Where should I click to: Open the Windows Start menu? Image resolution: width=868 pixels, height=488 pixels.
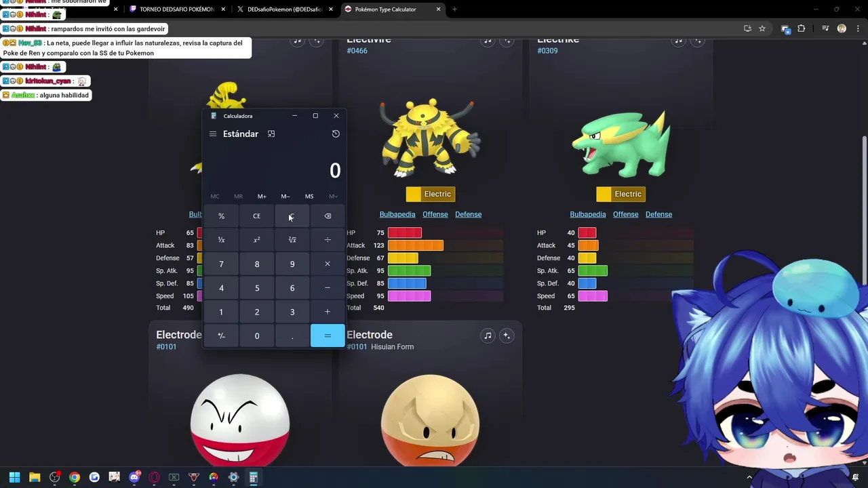point(14,477)
